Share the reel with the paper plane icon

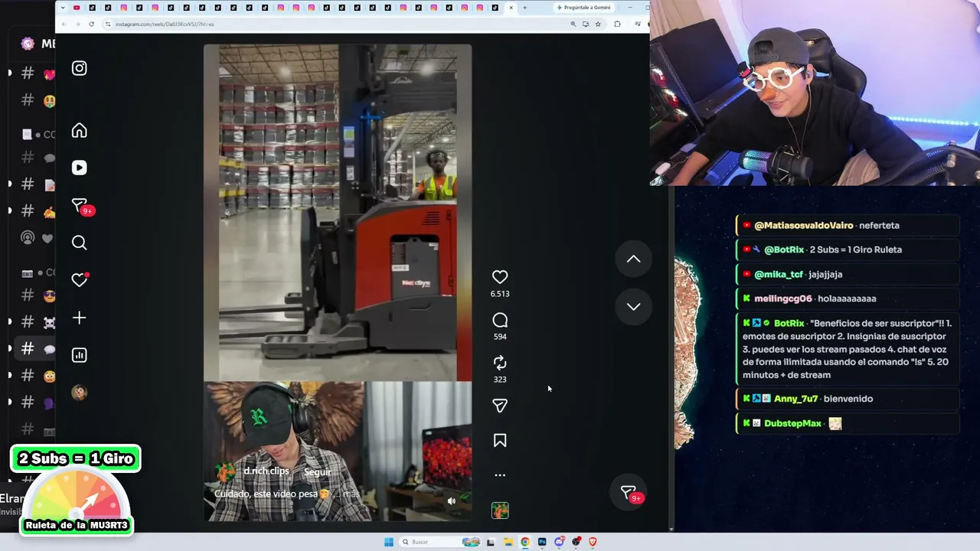500,406
